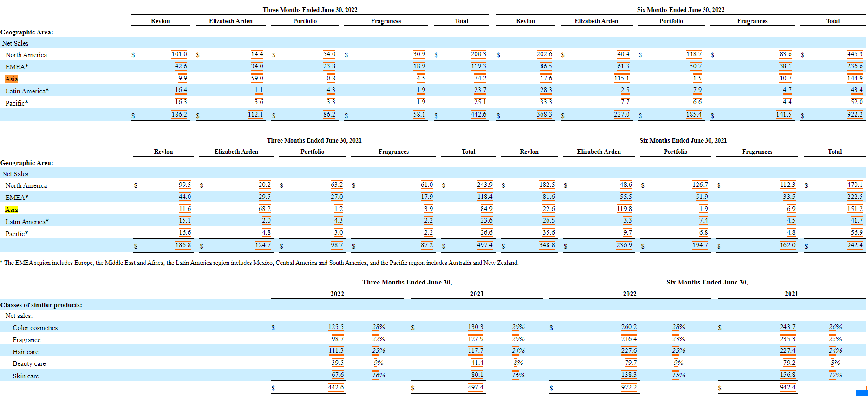Screen dimensions: 868x396
Task: Select the 'Beauty care' row label
Action: pos(29,363)
